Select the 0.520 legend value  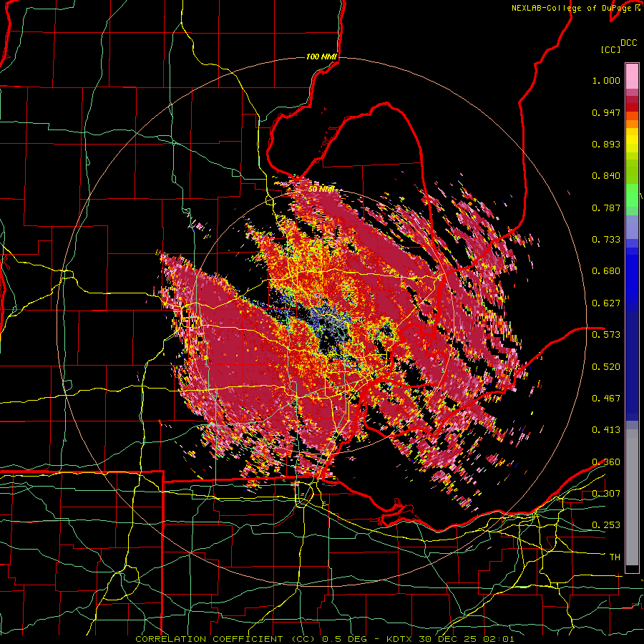[x=606, y=367]
